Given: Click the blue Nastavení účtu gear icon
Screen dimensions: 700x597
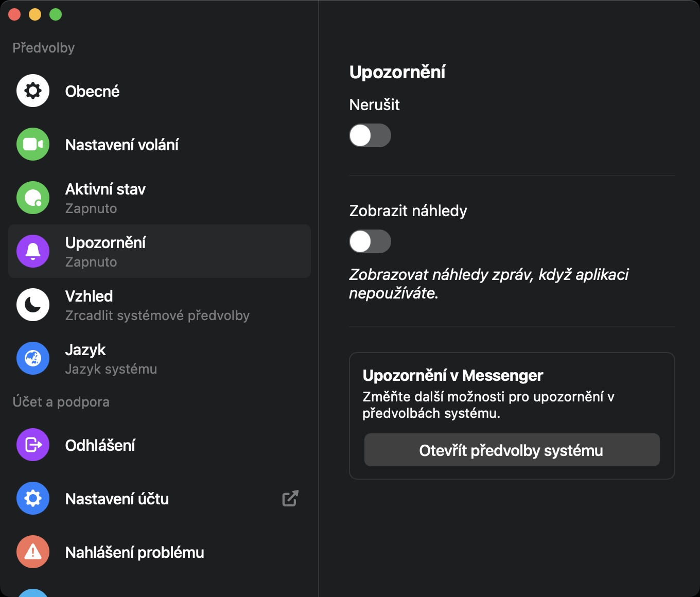Looking at the screenshot, I should (33, 498).
